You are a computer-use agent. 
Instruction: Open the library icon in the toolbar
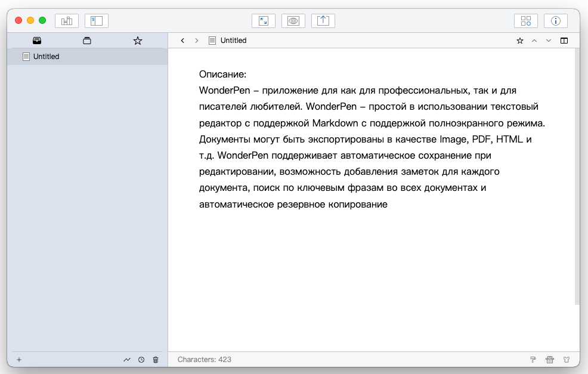[x=67, y=21]
